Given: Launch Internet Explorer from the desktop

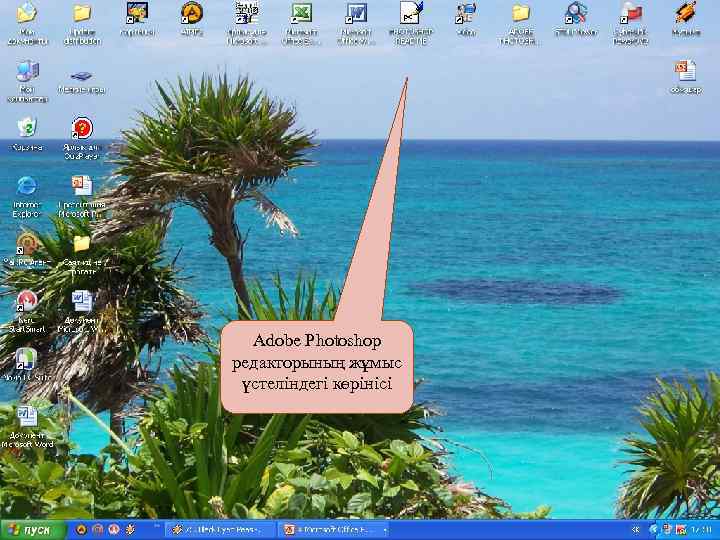Looking at the screenshot, I should (x=27, y=196).
